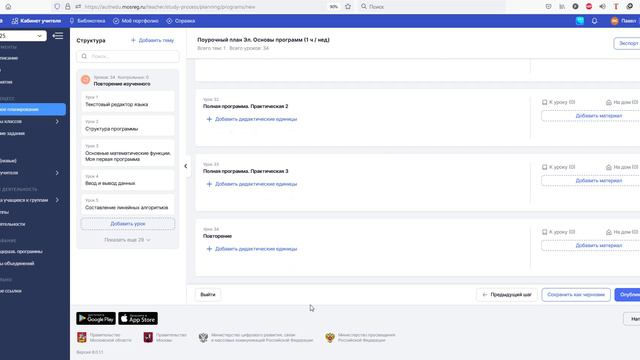Expand the учителя sidebar item chevron
The width and height of the screenshot is (640, 360).
57,173
